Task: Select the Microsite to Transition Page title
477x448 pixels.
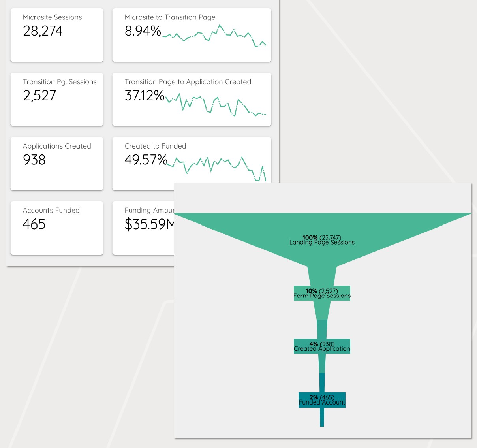Action: click(170, 17)
